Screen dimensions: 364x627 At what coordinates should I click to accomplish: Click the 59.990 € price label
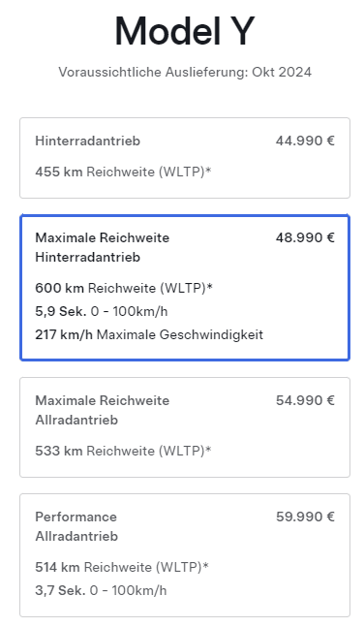tap(305, 517)
